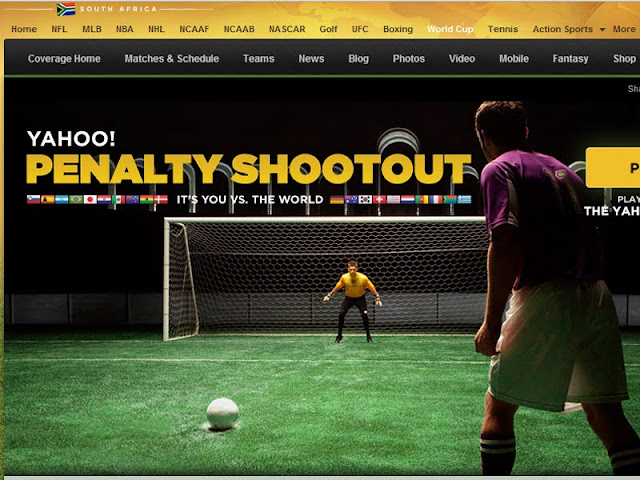
Task: Click the yellow play button beside the kicker
Action: click(613, 167)
